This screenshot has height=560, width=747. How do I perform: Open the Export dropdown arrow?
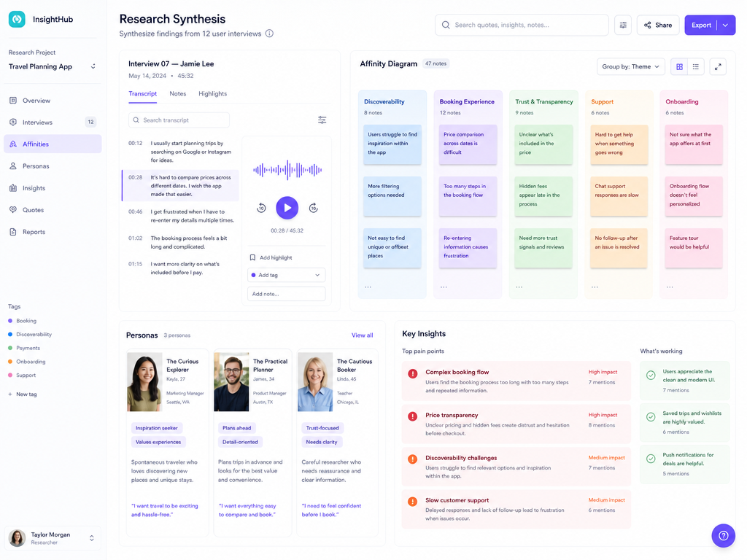tap(726, 25)
